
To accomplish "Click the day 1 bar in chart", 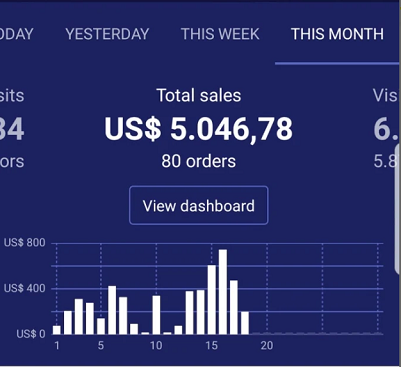I will [57, 330].
